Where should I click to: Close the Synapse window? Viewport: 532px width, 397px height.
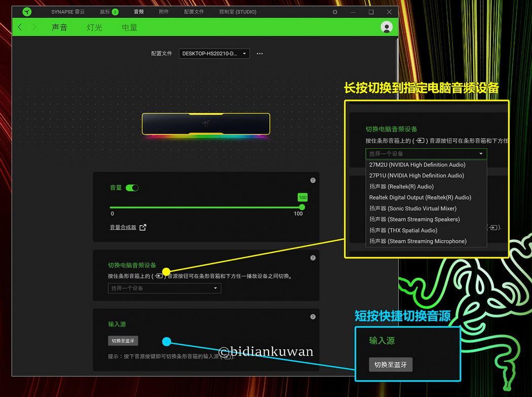click(389, 12)
